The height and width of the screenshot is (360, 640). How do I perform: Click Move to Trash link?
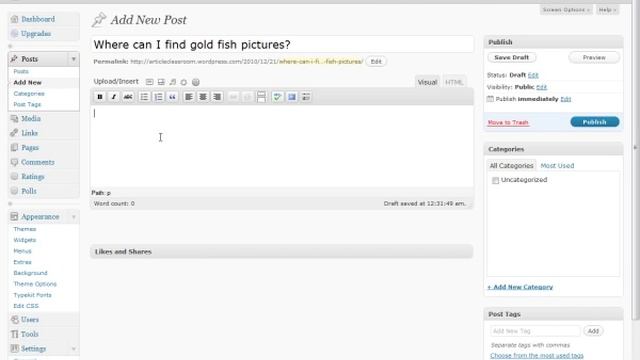[x=508, y=122]
